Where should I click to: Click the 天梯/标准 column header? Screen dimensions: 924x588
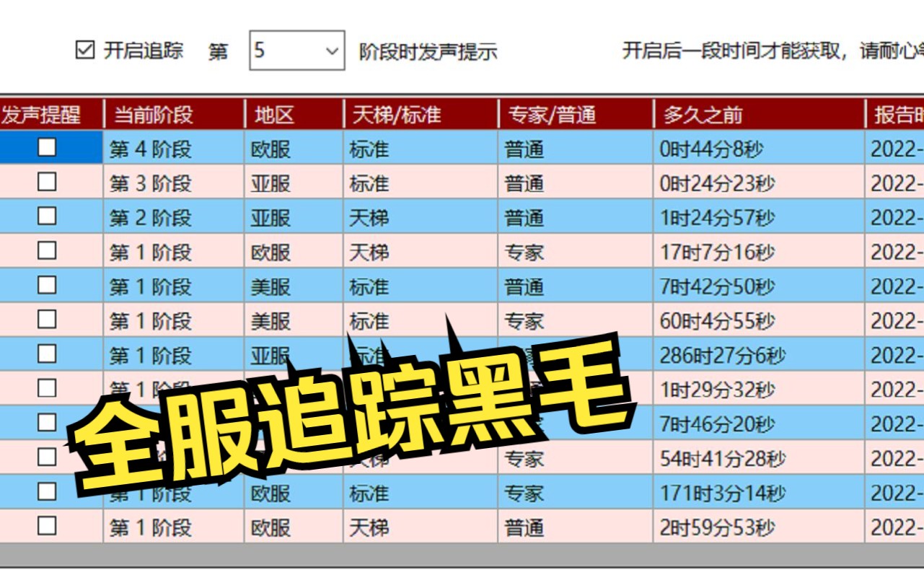tap(421, 114)
